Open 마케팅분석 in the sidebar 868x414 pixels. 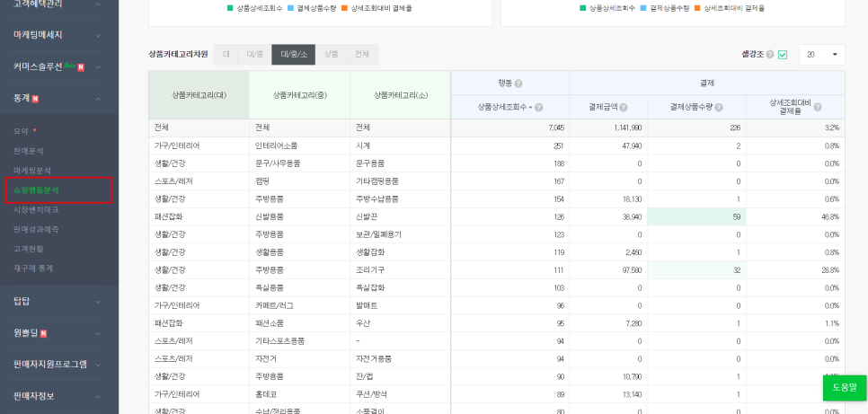tap(32, 171)
